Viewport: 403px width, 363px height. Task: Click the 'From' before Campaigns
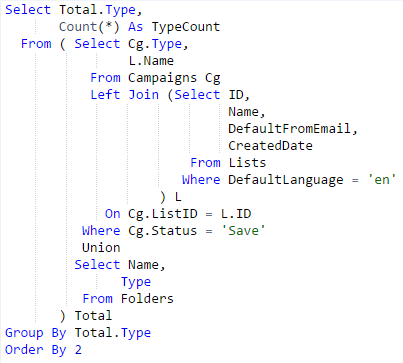(105, 78)
